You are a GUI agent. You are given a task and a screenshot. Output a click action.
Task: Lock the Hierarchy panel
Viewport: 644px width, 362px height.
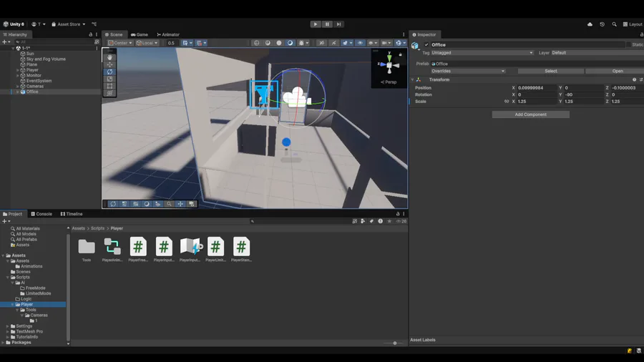click(x=91, y=34)
